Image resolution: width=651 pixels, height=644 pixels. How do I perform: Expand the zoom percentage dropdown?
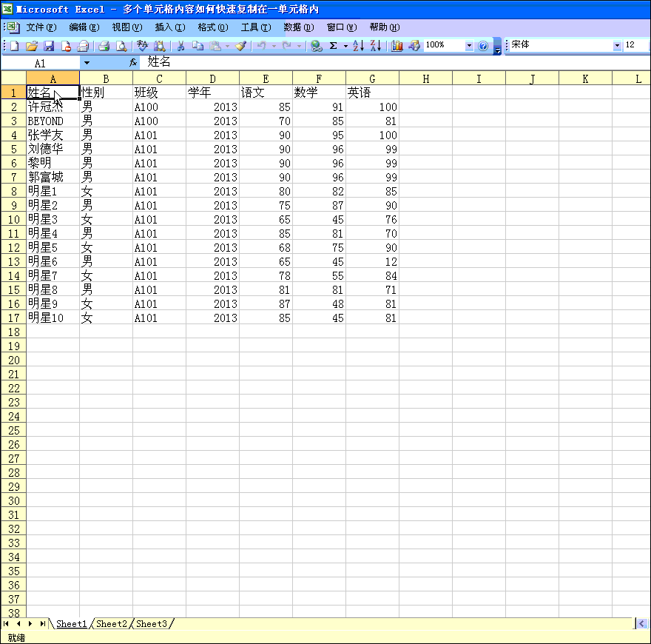(468, 46)
